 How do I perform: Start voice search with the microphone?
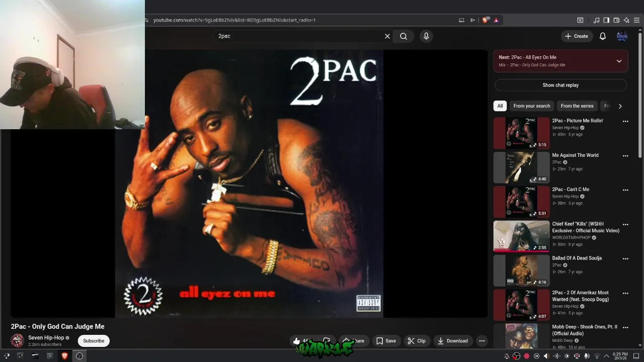point(426,36)
